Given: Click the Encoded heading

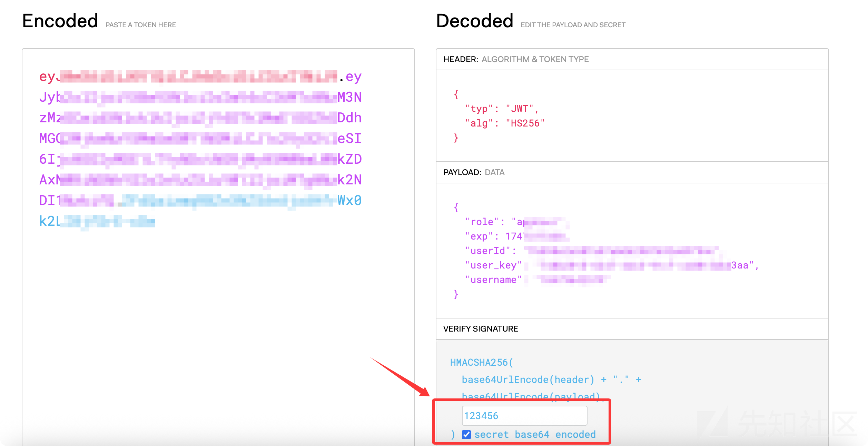Looking at the screenshot, I should click(x=60, y=21).
